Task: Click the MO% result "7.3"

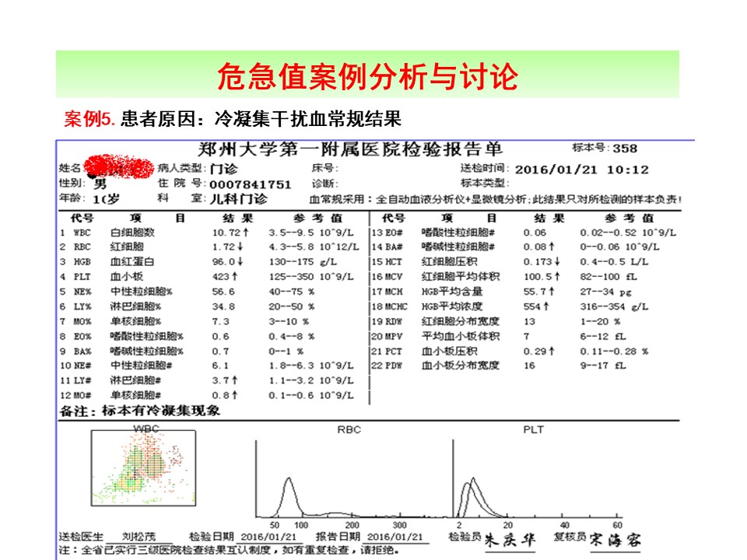Action: 220,321
